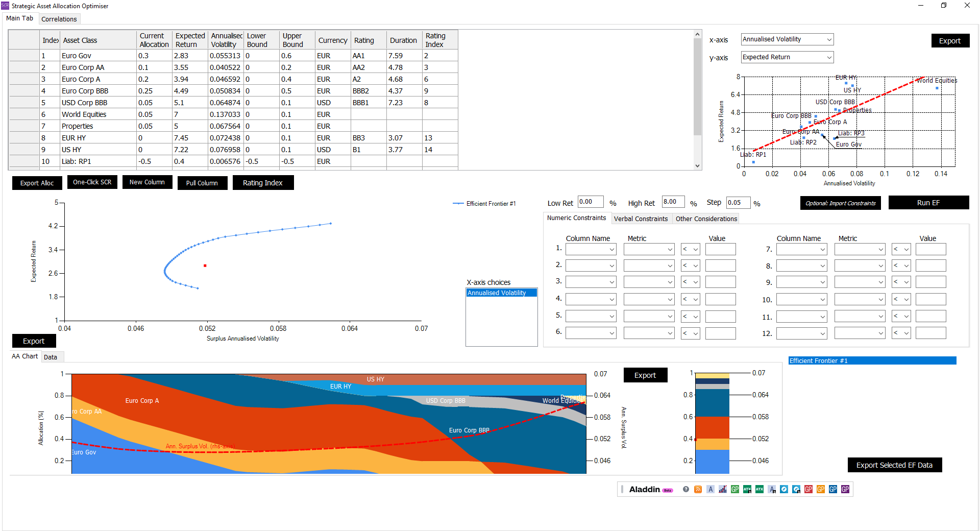Image resolution: width=980 pixels, height=531 pixels.
Task: Open the Verbal Constraints tab
Action: pos(641,219)
